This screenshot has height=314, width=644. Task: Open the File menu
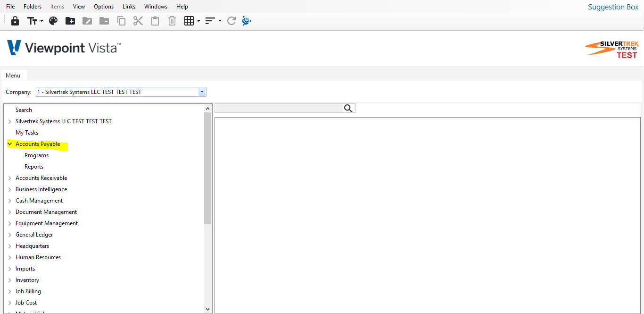point(10,7)
